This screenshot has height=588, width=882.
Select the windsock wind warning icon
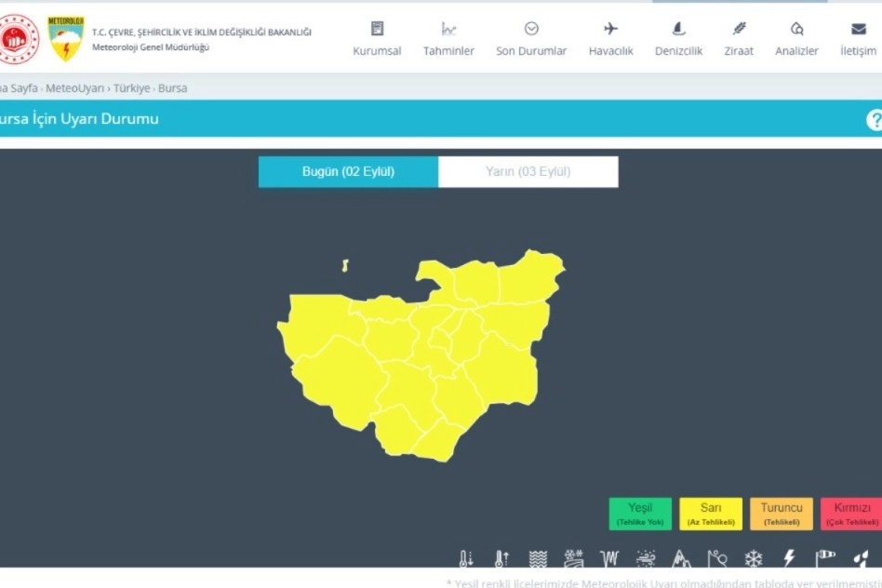tap(826, 559)
